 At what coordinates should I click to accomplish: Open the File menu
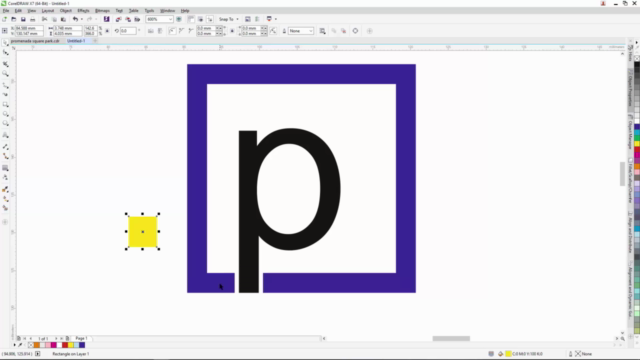(x=6, y=11)
